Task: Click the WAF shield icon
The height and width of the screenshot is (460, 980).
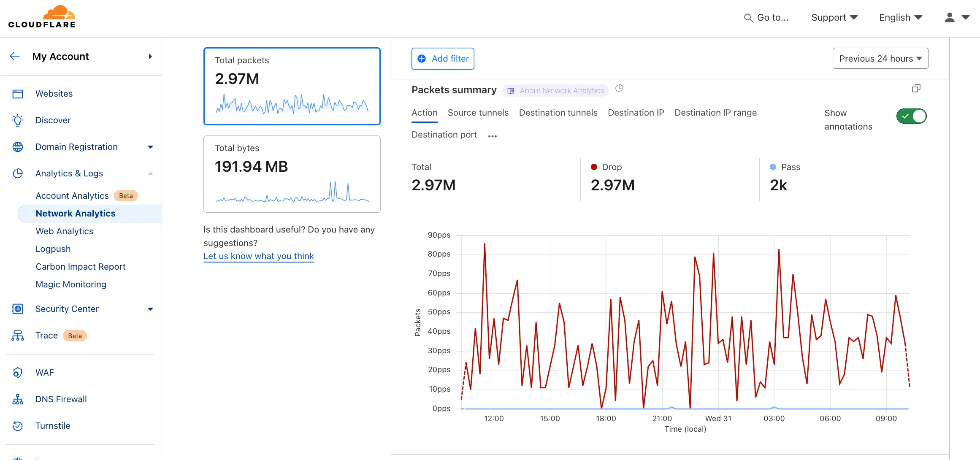Action: click(17, 373)
